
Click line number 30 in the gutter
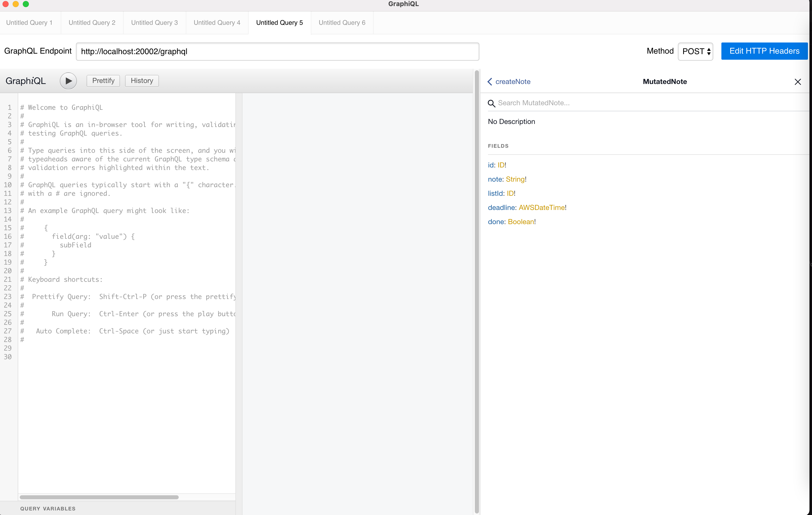tap(7, 357)
